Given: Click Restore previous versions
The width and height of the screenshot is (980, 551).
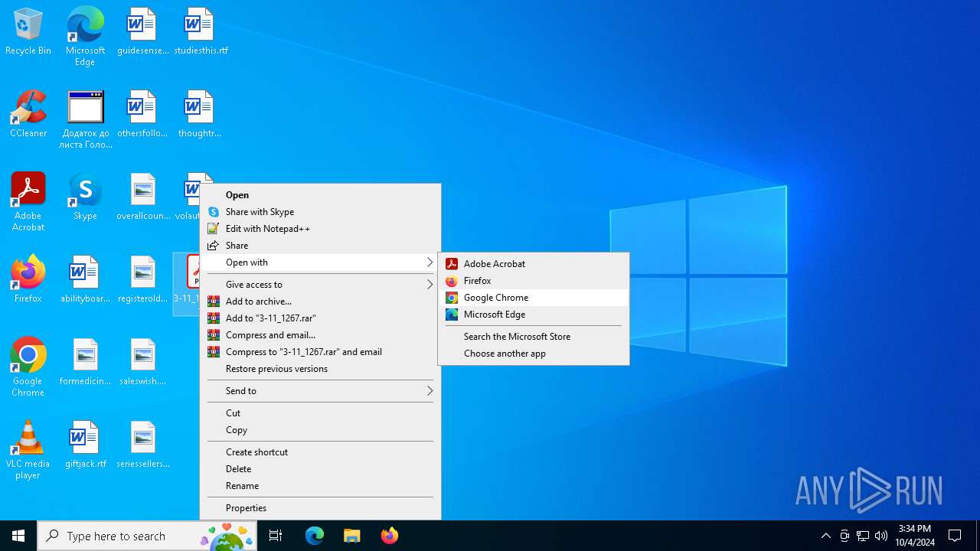Looking at the screenshot, I should [320, 369].
